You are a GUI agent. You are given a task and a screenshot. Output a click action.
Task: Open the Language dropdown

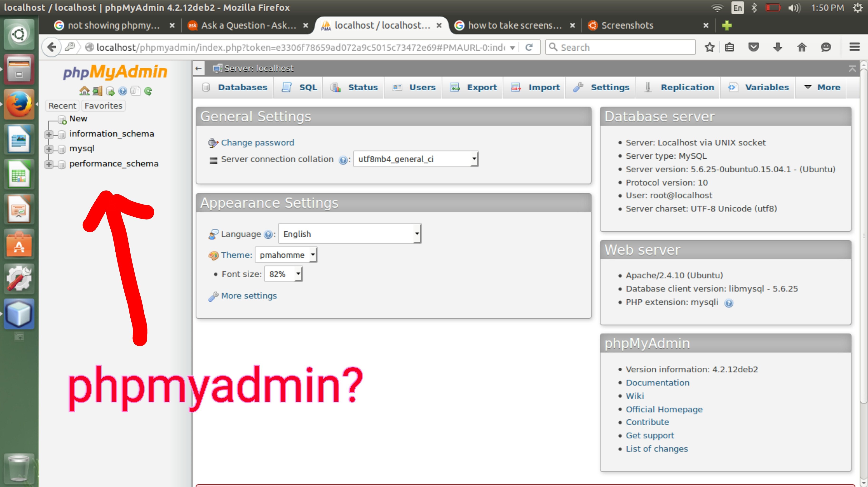pyautogui.click(x=350, y=234)
